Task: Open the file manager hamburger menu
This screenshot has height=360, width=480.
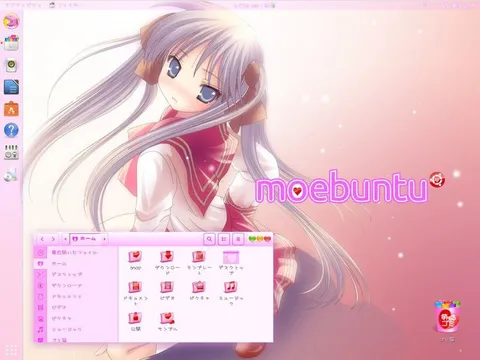Action: [238, 239]
